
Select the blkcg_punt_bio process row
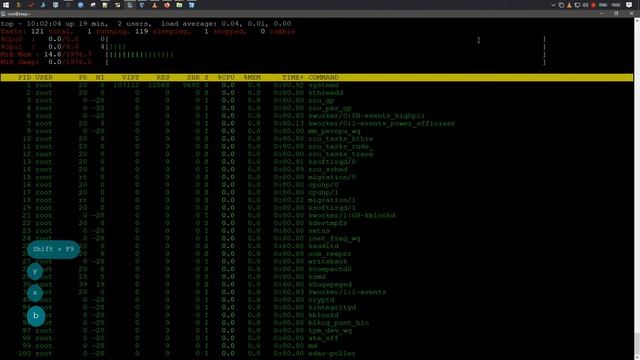317,323
